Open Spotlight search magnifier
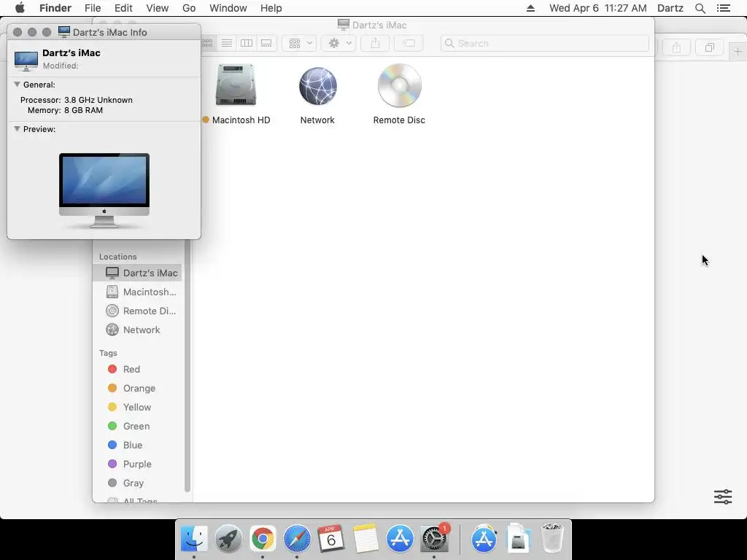Image resolution: width=747 pixels, height=560 pixels. pyautogui.click(x=700, y=8)
